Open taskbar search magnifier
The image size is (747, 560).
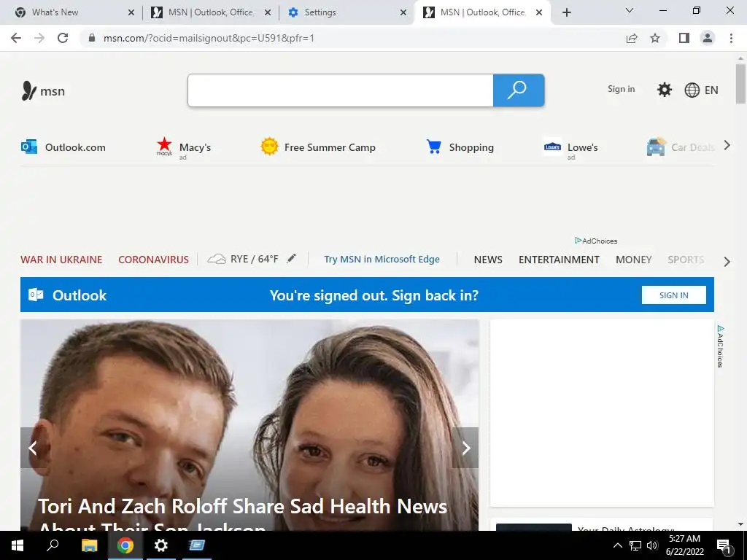click(53, 545)
